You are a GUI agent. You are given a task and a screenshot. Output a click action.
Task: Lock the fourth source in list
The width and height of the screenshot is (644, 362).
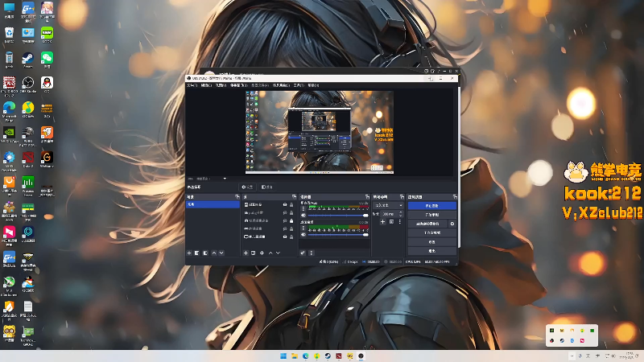pyautogui.click(x=291, y=228)
